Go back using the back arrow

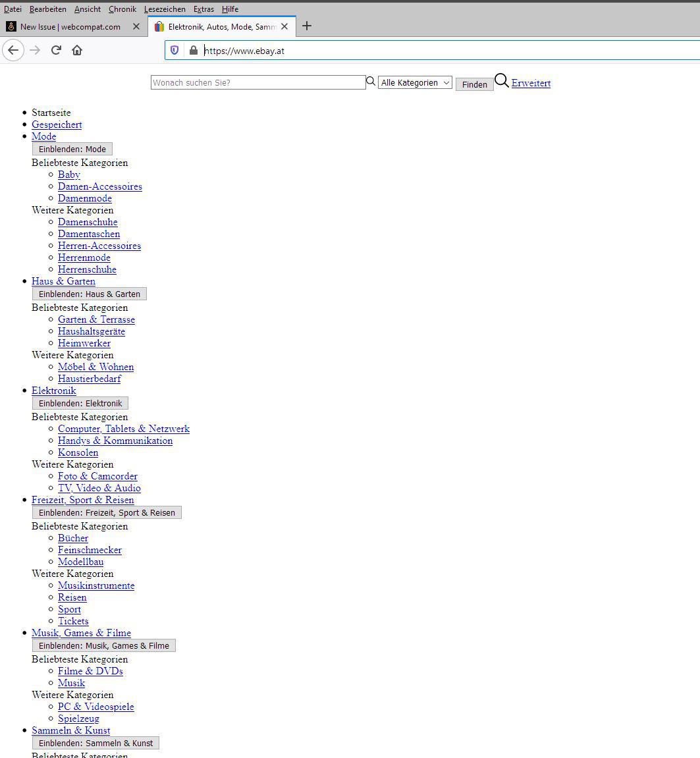(x=13, y=50)
